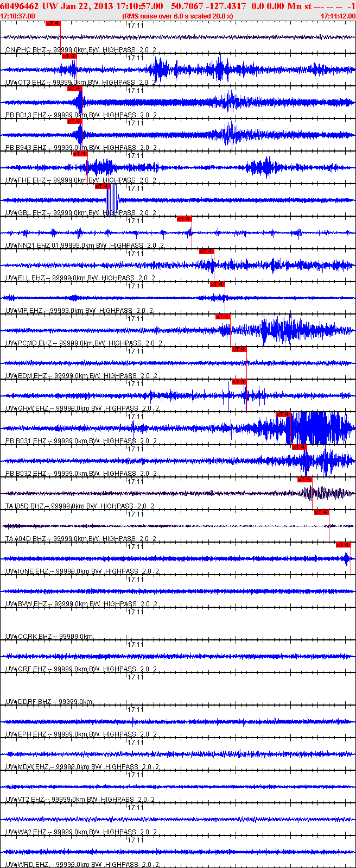Click the red pick flag on the CN PHC trace

coord(53,23)
